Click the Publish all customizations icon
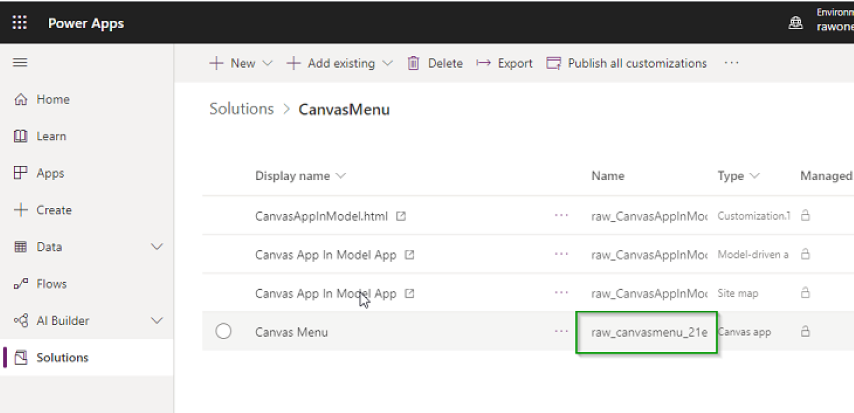This screenshot has width=854, height=413. [553, 63]
